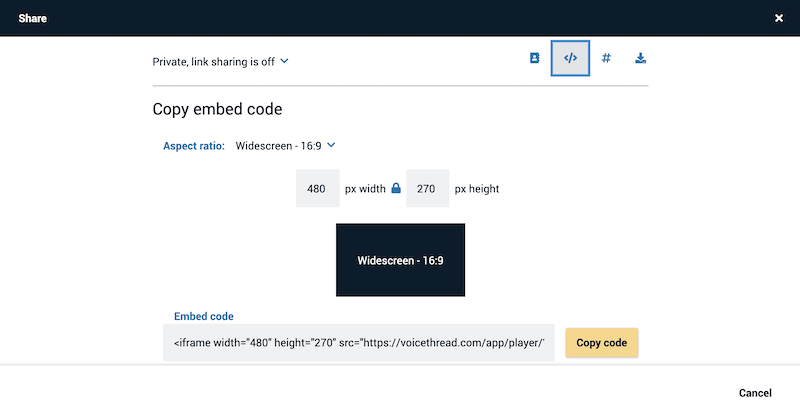800x417 pixels.
Task: Cancel the share dialog
Action: pos(755,393)
